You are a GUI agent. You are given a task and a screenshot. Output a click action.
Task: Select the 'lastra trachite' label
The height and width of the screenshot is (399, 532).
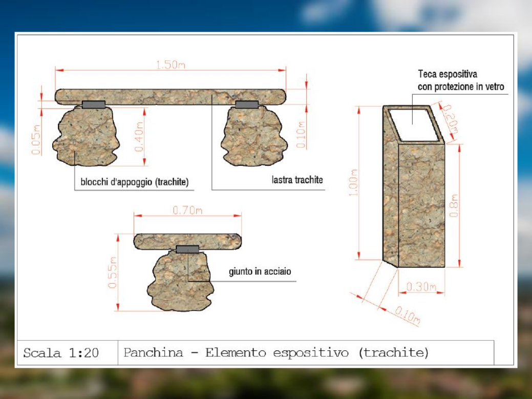pos(297,179)
